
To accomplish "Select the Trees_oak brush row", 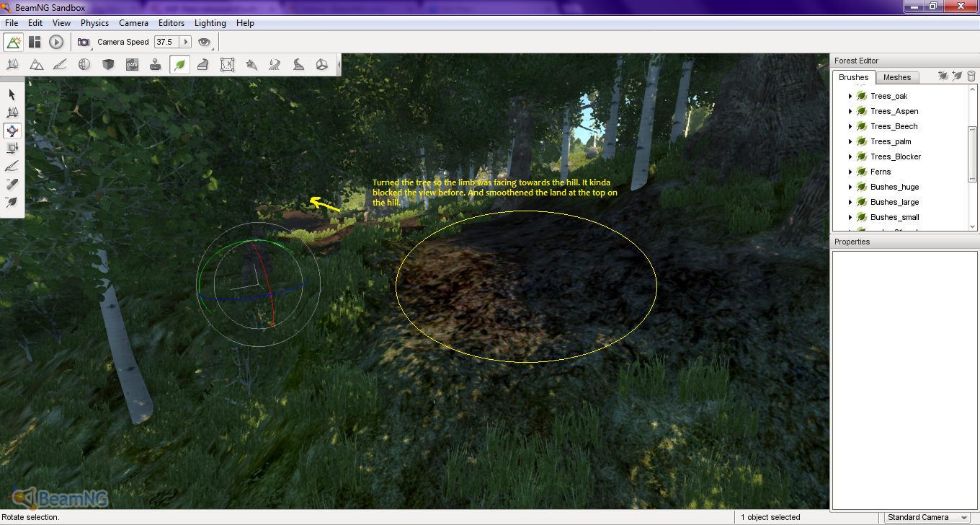I will 888,96.
